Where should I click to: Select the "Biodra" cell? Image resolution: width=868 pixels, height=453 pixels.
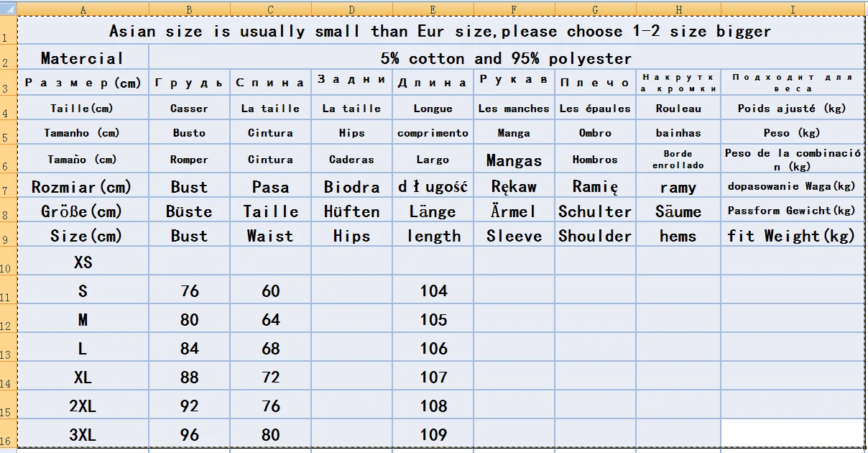coord(351,187)
